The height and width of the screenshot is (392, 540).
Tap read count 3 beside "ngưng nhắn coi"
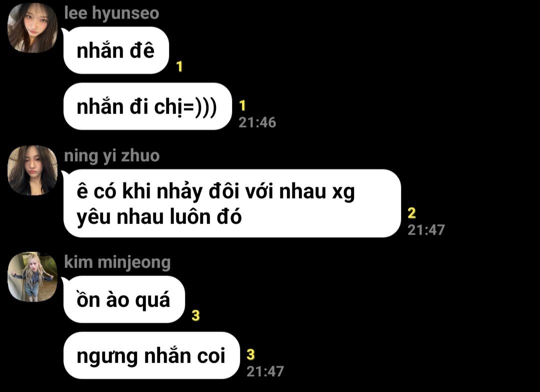point(250,354)
